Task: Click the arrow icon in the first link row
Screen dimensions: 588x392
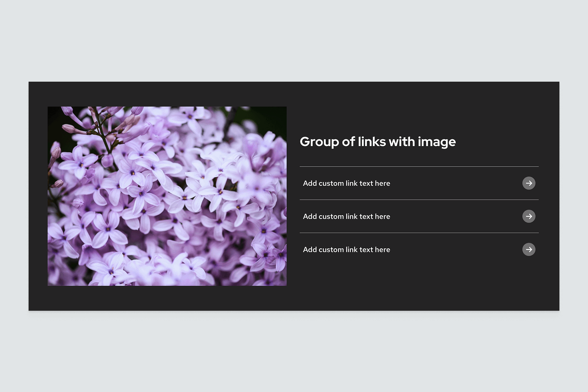Action: click(529, 183)
